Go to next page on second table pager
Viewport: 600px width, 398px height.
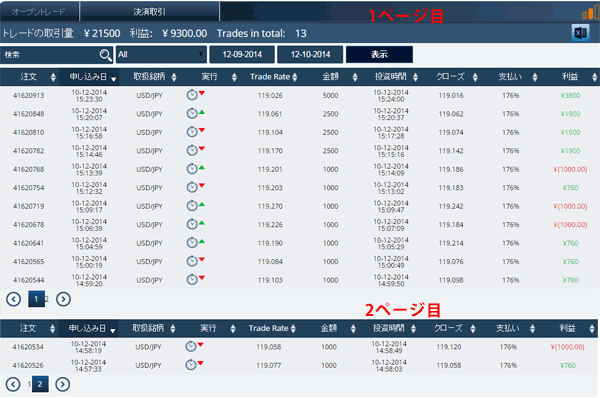point(63,384)
